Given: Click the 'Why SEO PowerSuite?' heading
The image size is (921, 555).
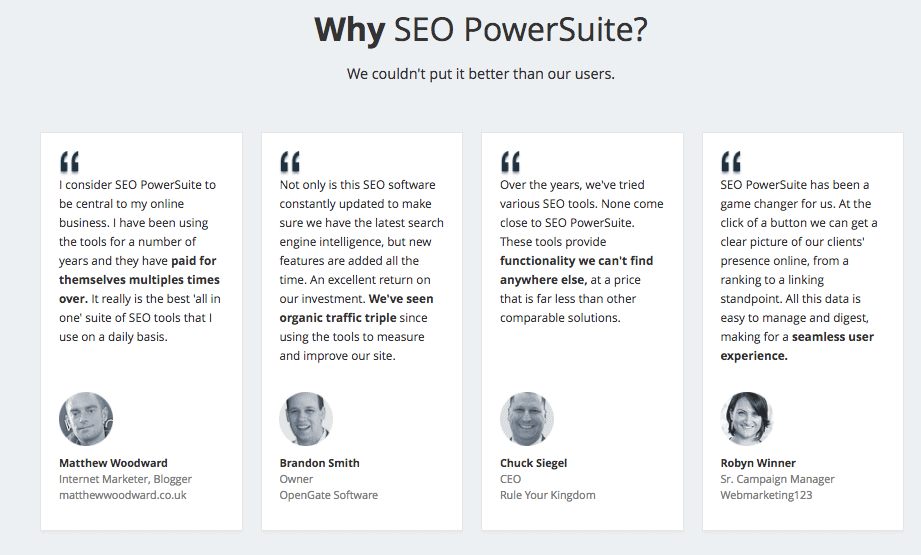Looking at the screenshot, I should pyautogui.click(x=481, y=30).
